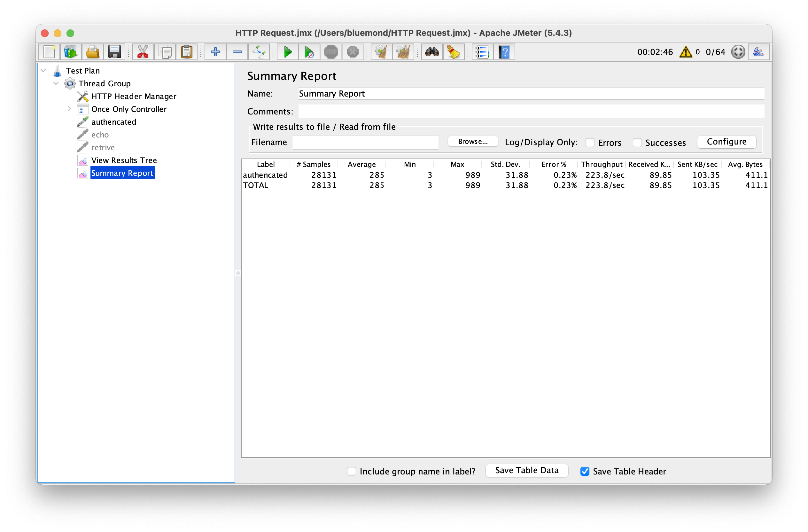The width and height of the screenshot is (808, 532).
Task: Select the TOTAL row in table
Action: (506, 185)
